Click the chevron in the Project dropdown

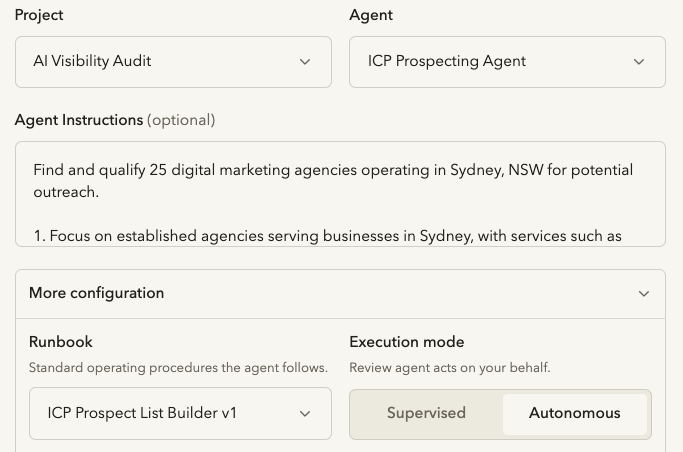[x=305, y=62]
